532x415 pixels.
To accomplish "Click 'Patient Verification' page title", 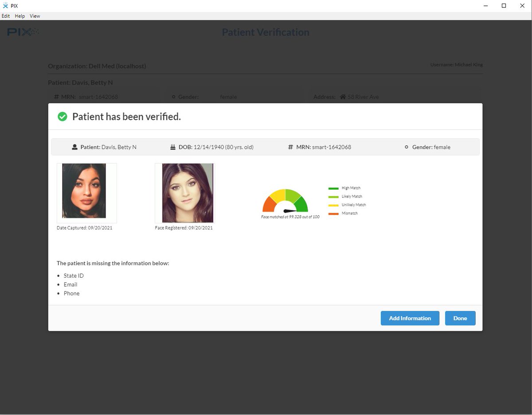I will (266, 32).
